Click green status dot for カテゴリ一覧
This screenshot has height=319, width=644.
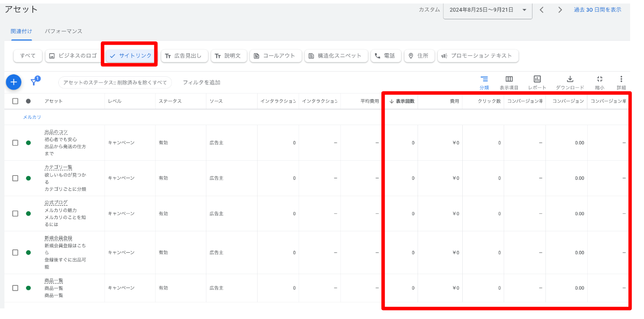(28, 178)
